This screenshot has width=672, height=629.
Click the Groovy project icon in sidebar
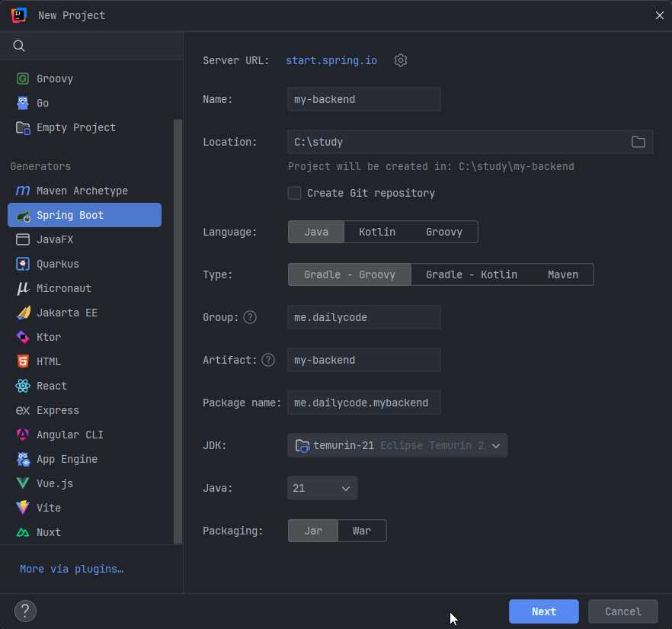tap(23, 79)
